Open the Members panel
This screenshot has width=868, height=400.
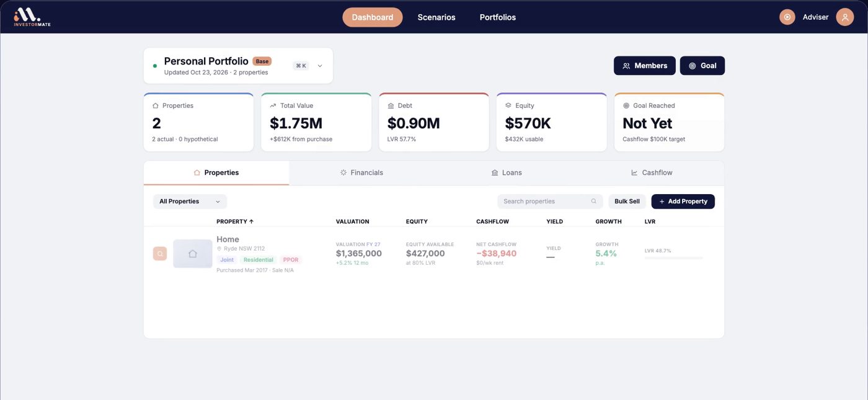(645, 66)
